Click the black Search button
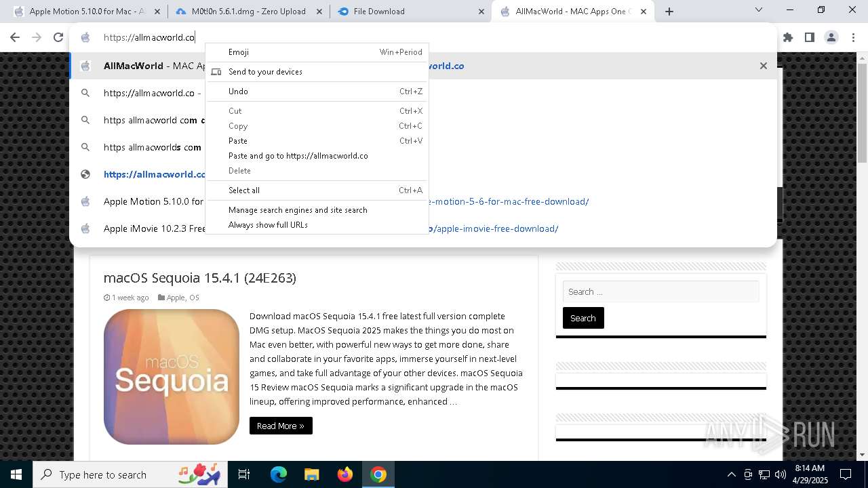 tap(583, 318)
